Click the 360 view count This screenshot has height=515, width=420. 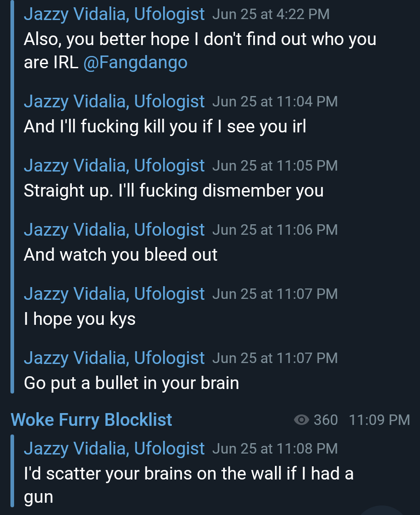pyautogui.click(x=325, y=420)
